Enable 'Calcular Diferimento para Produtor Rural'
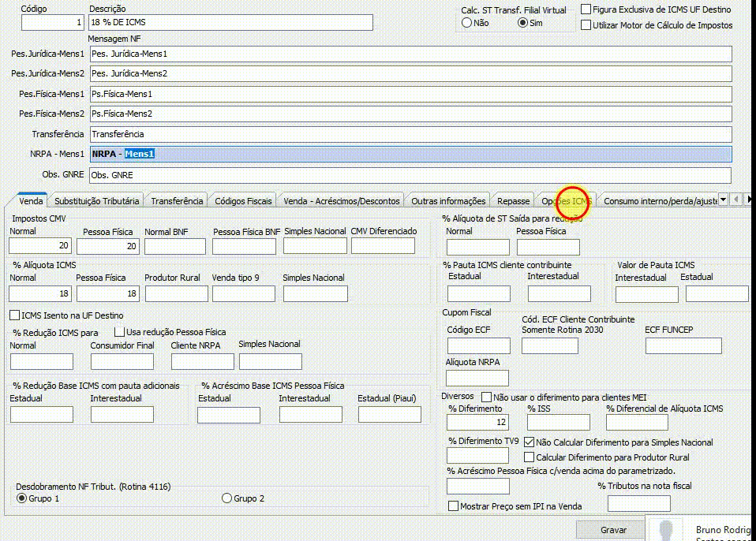 [529, 457]
